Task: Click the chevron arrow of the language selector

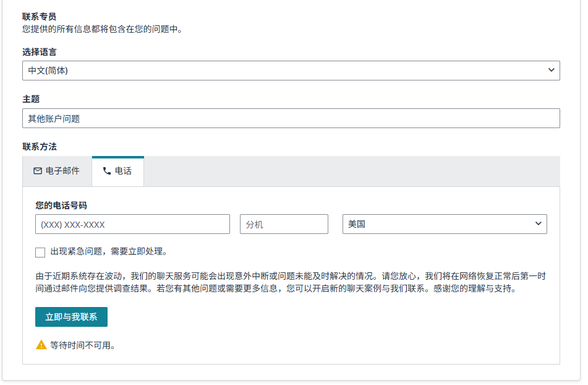Action: (551, 71)
